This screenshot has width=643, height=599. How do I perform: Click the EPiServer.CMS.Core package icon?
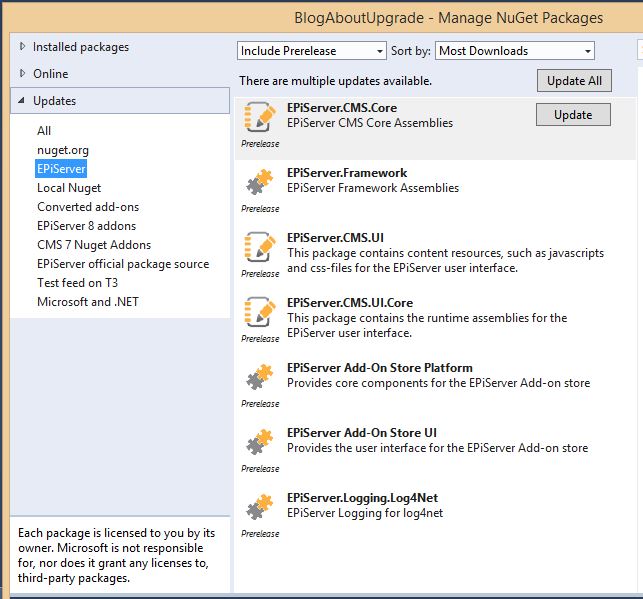click(x=260, y=117)
